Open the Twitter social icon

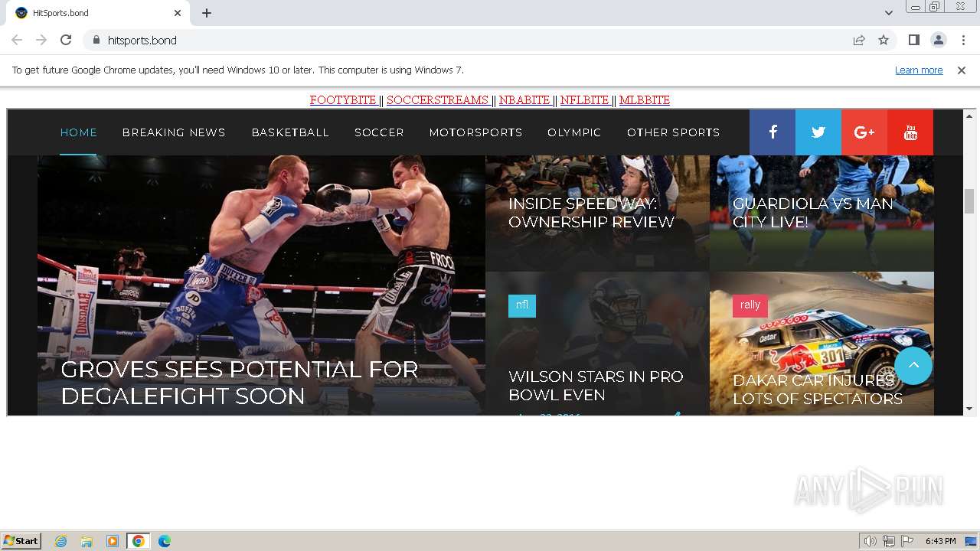click(x=818, y=132)
